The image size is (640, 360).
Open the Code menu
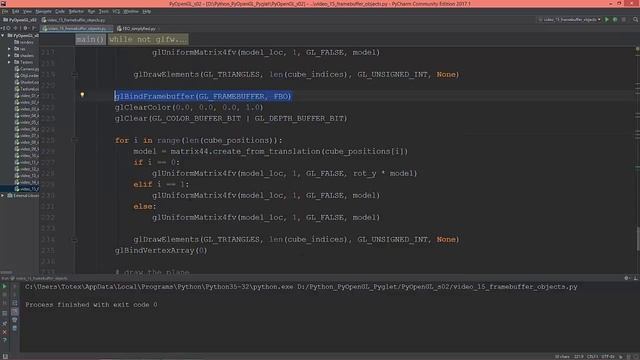pyautogui.click(x=60, y=11)
